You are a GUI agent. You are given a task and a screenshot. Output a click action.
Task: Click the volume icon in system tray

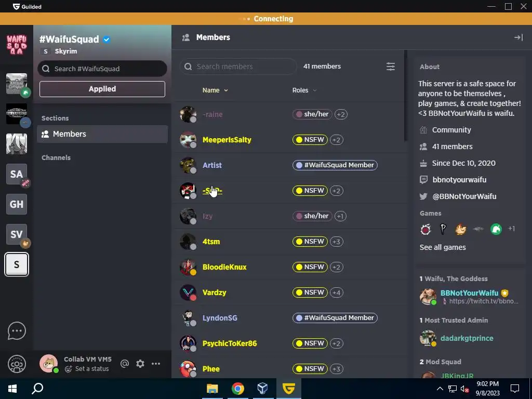464,389
